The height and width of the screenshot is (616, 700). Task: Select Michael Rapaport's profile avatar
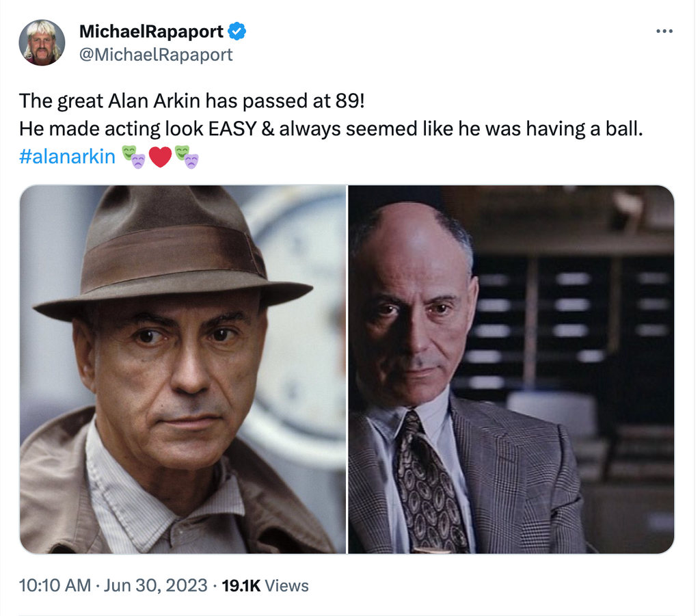pos(42,42)
